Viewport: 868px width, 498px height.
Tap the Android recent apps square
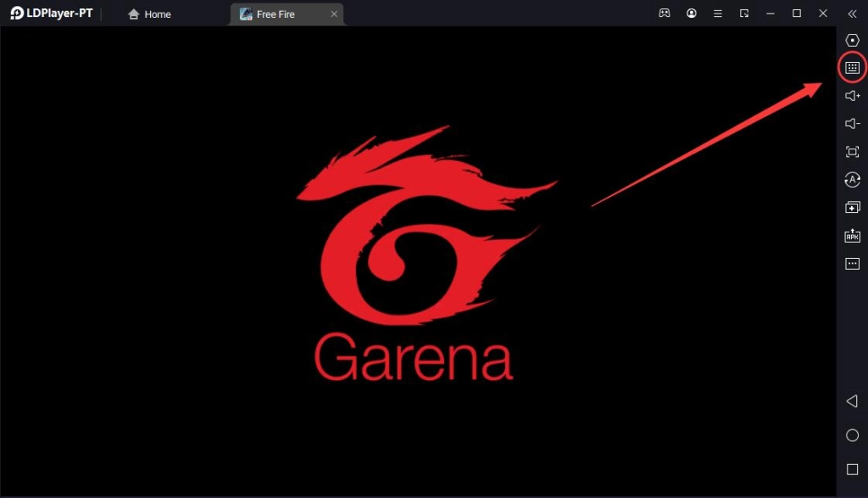click(x=852, y=469)
